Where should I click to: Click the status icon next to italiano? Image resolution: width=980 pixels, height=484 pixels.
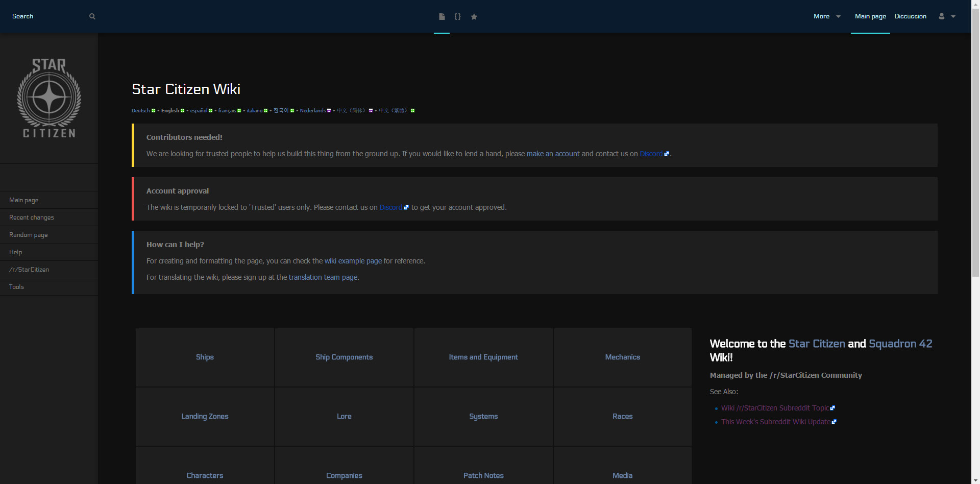coord(265,111)
